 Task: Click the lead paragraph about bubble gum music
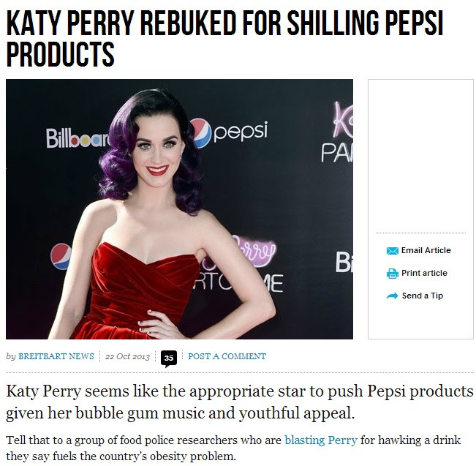240,402
